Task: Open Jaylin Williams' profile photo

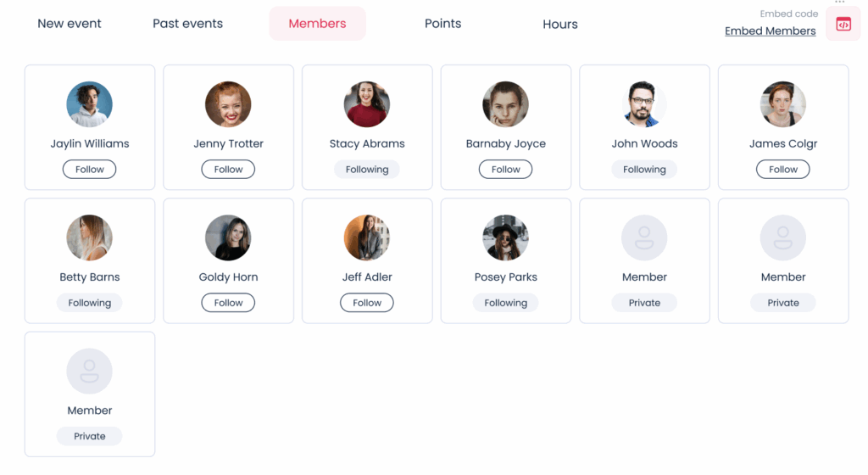Action: click(90, 104)
